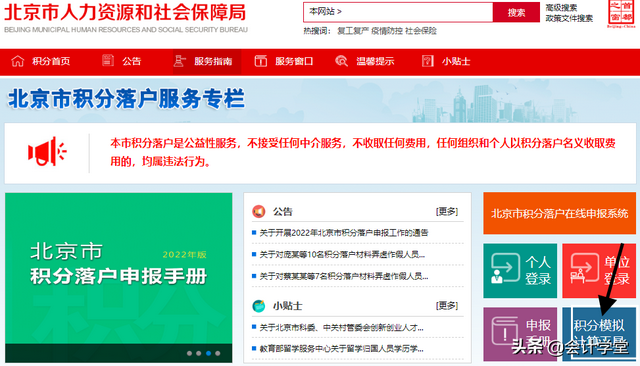Open the 高级搜索 link
The width and height of the screenshot is (640, 366).
click(x=561, y=8)
